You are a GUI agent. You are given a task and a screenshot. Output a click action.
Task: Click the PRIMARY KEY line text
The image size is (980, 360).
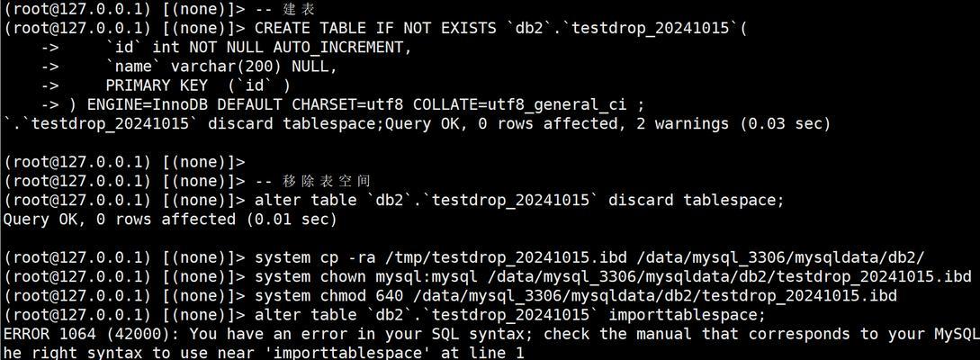pos(198,85)
